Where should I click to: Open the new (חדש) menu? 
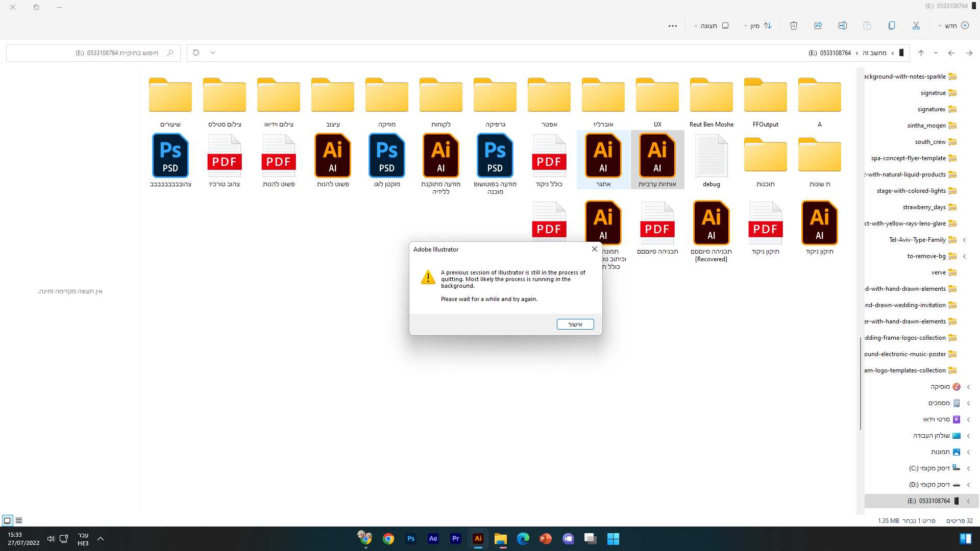tap(953, 26)
